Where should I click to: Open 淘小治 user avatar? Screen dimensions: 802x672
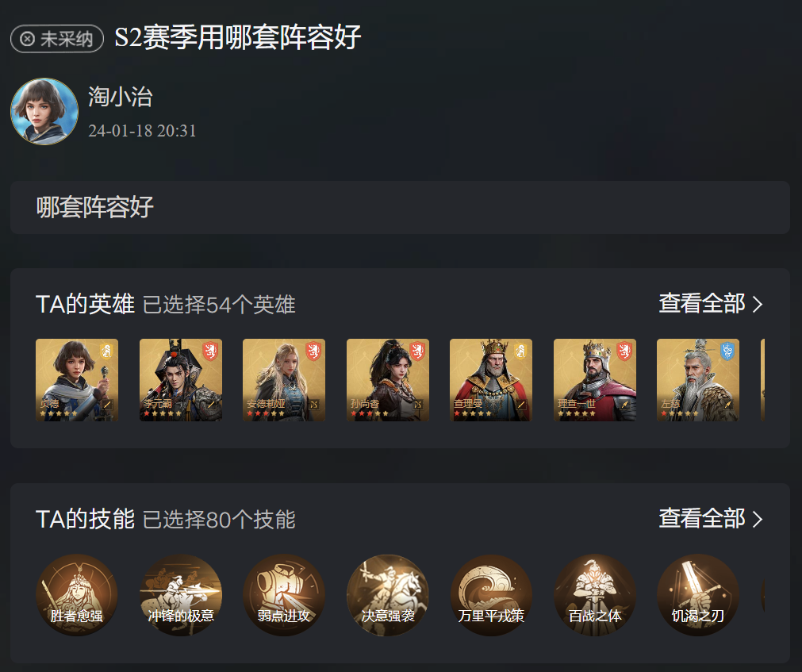click(x=44, y=112)
